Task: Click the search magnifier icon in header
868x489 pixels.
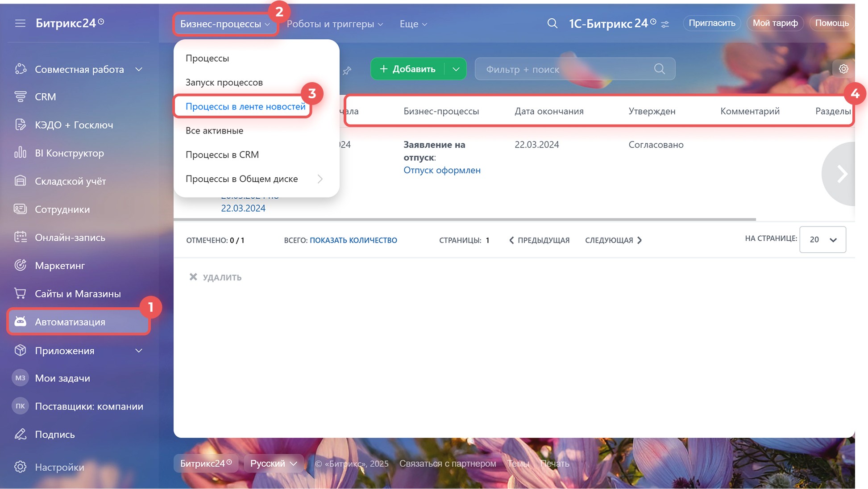Action: click(552, 23)
